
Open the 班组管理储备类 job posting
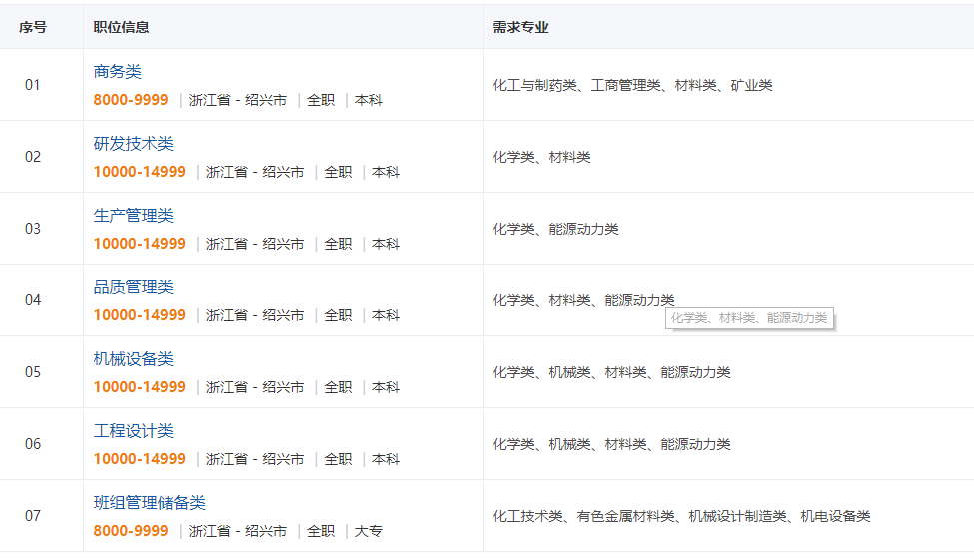pos(150,503)
